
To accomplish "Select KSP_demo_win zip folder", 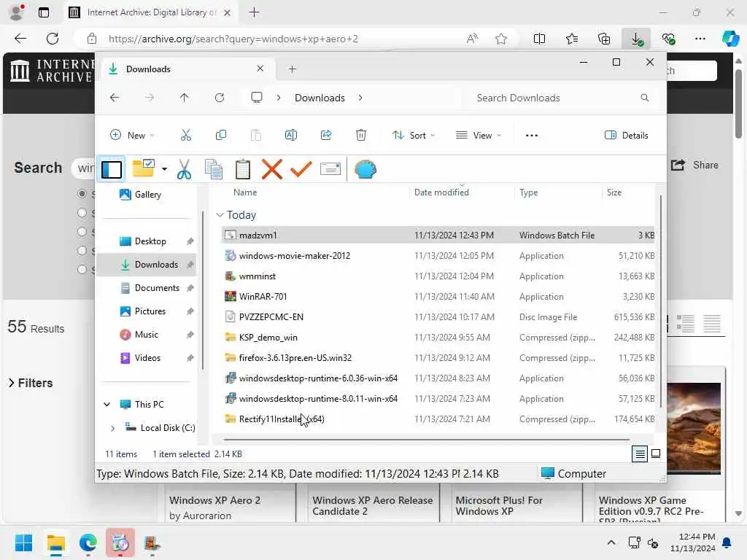I will coord(438,337).
